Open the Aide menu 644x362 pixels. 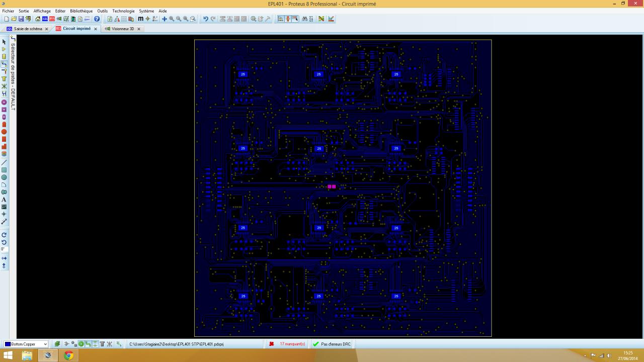pyautogui.click(x=163, y=11)
